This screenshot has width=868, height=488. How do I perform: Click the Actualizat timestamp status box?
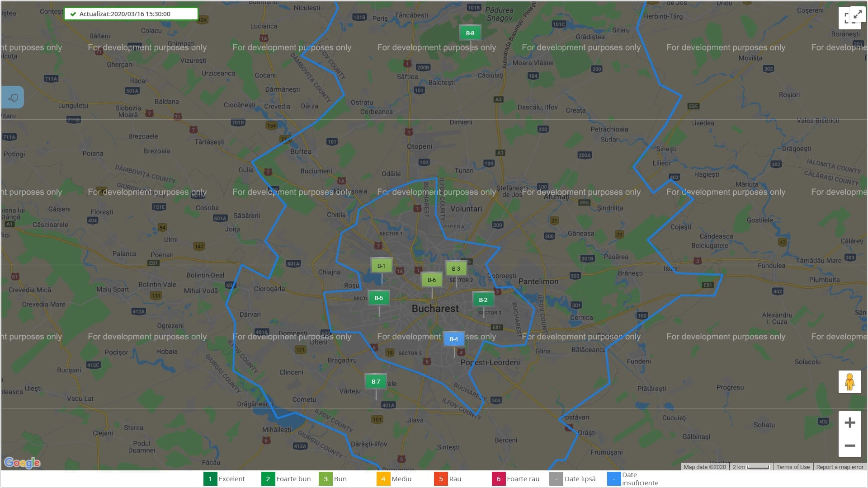point(131,14)
